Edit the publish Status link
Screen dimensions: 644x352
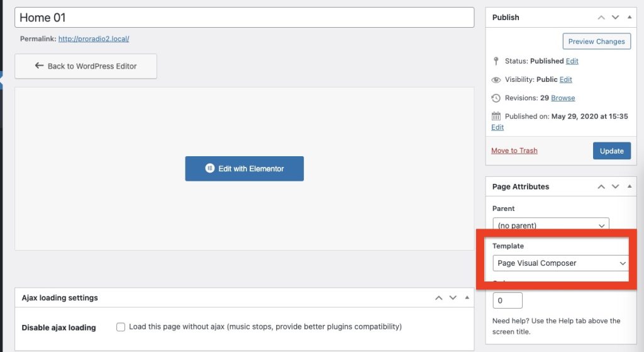point(572,61)
